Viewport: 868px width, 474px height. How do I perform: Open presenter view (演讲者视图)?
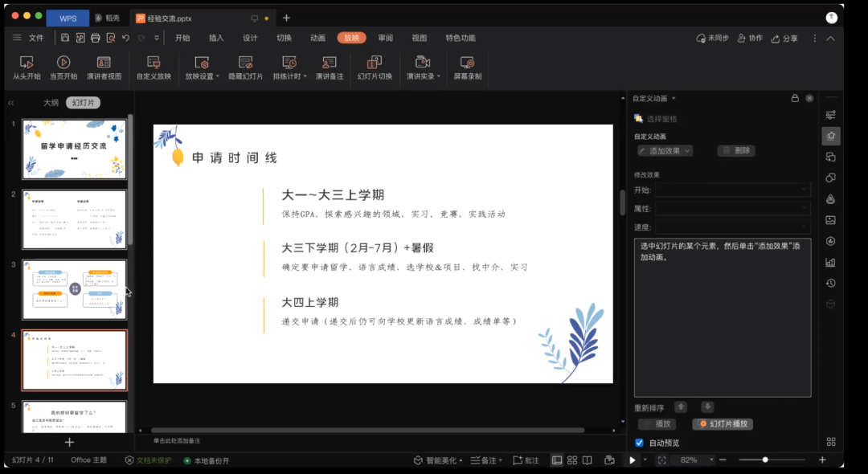(104, 63)
